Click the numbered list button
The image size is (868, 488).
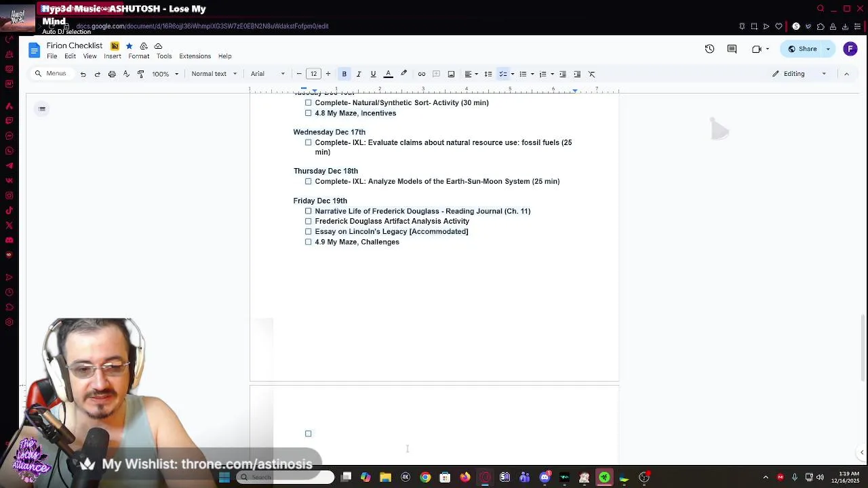(x=542, y=74)
